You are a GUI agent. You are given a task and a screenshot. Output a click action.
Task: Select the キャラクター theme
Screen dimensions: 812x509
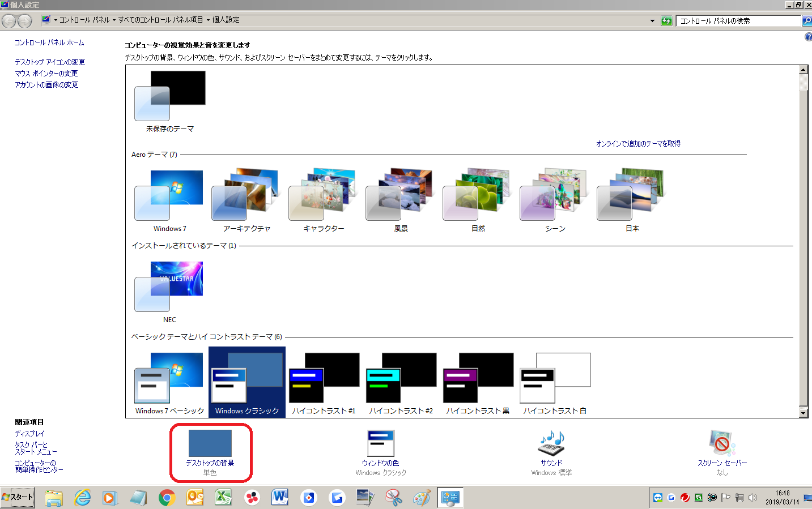coord(324,200)
